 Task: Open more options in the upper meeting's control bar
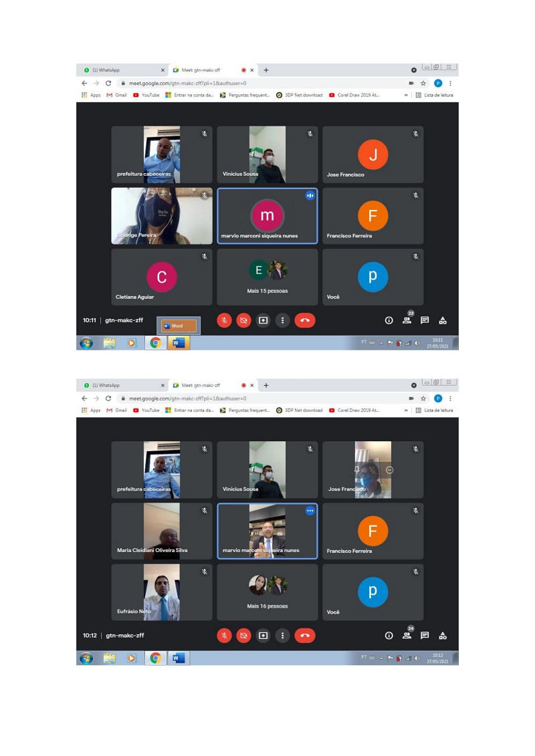click(283, 320)
